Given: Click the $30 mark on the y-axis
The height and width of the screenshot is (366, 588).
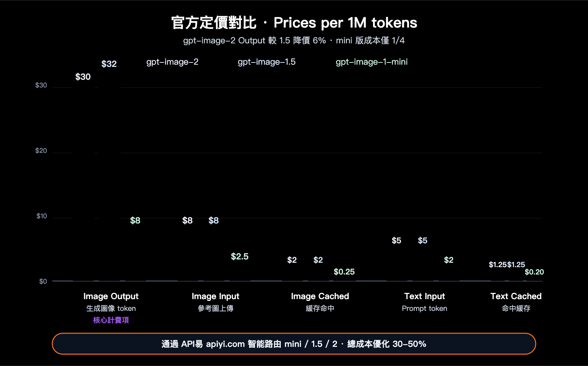Looking at the screenshot, I should tap(41, 85).
